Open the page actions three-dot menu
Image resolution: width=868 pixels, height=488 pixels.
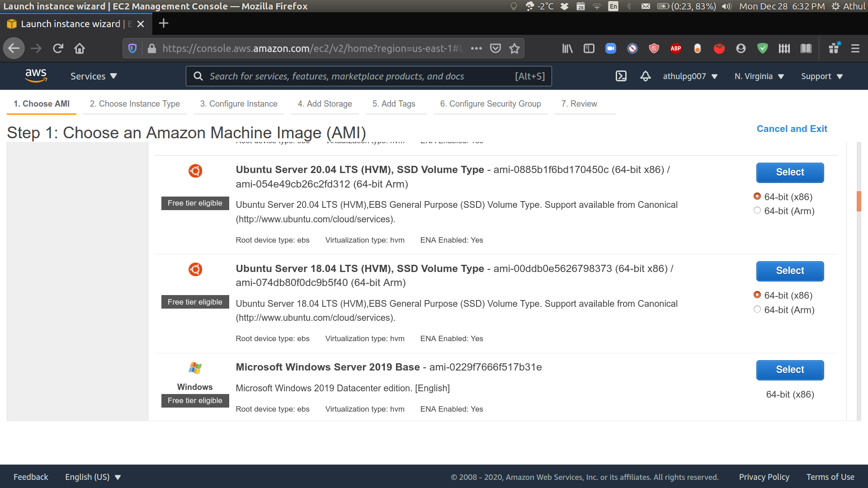click(x=476, y=48)
